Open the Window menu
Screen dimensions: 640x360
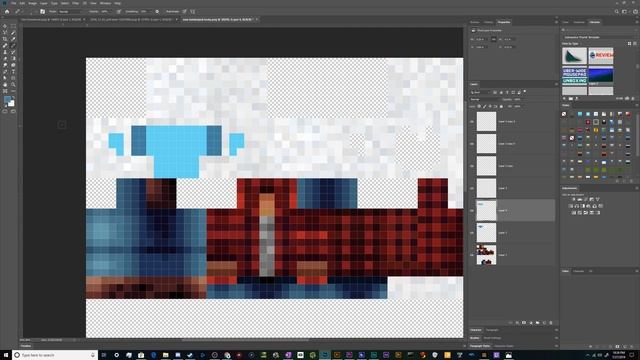coord(105,3)
